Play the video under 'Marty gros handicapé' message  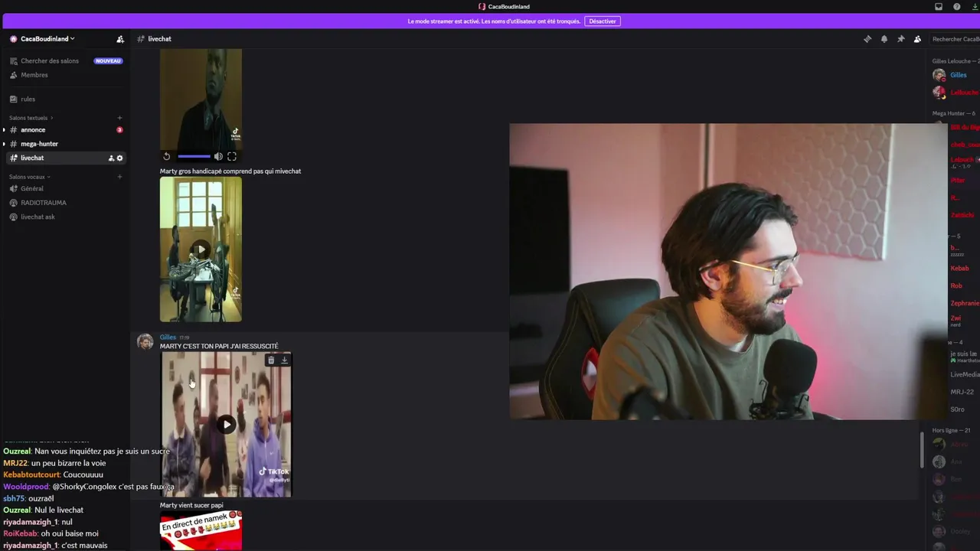point(201,249)
